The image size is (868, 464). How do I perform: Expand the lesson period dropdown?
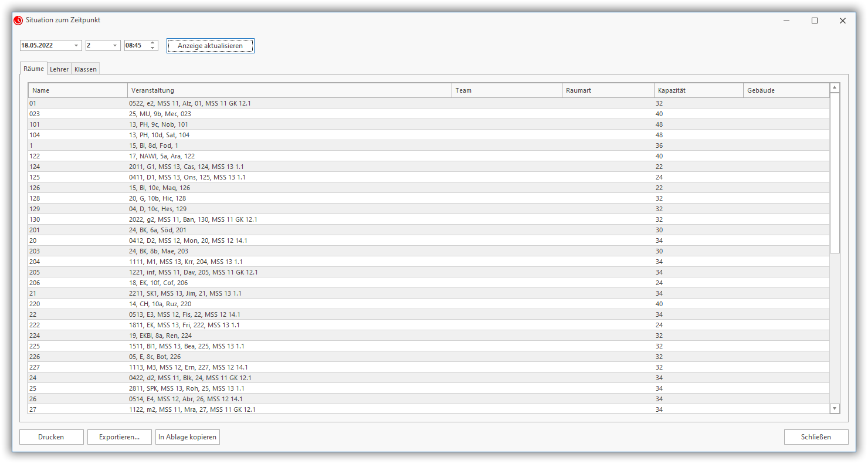[115, 46]
